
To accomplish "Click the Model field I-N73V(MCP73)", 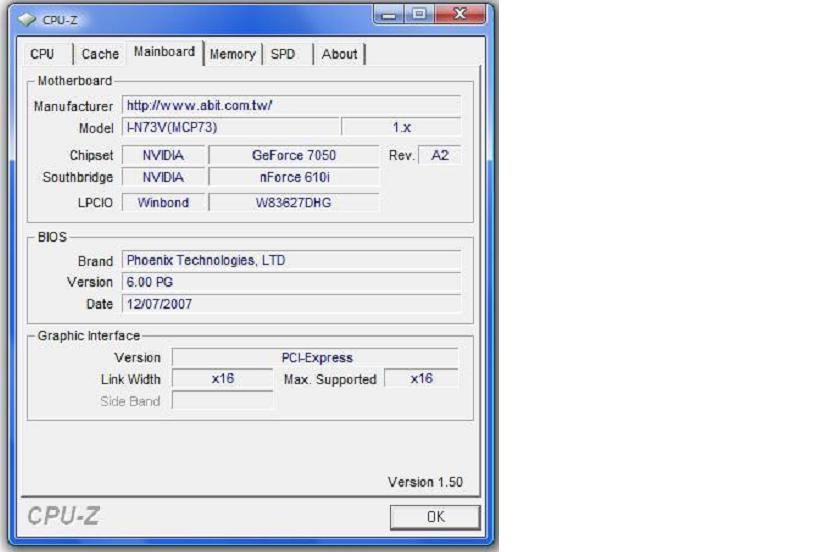I will click(x=230, y=127).
